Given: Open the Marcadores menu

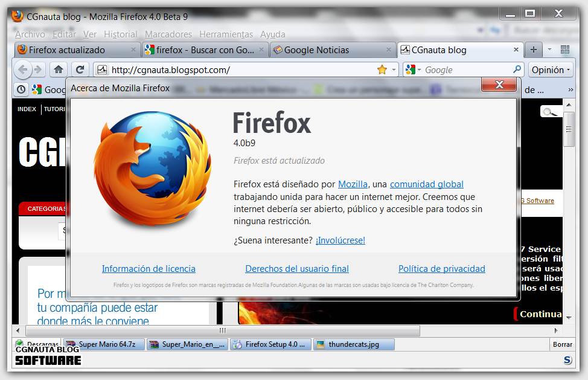Looking at the screenshot, I should tap(168, 34).
